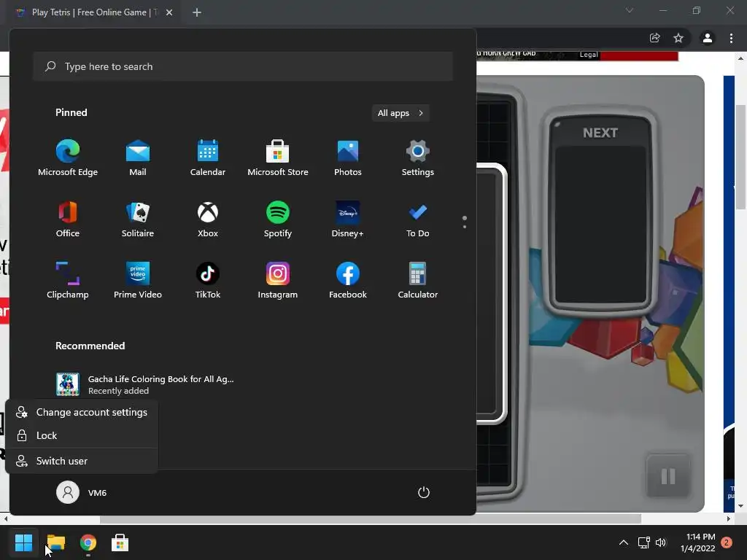Open the notification badge showing 2

[x=727, y=542]
